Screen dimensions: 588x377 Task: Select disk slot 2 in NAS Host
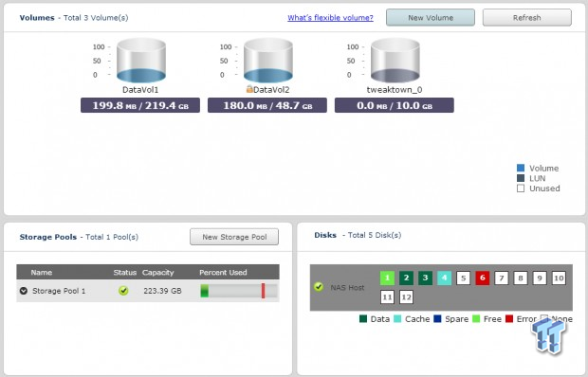tap(406, 278)
